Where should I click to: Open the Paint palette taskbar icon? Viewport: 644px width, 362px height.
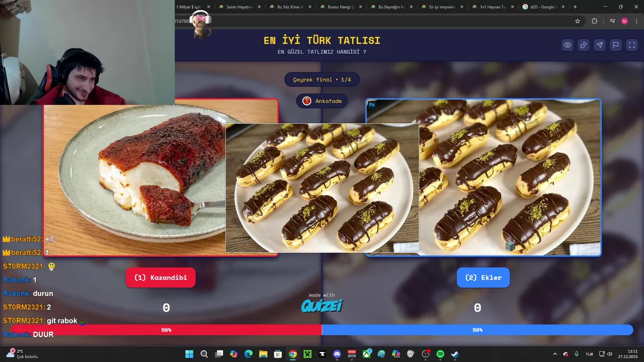point(381,354)
